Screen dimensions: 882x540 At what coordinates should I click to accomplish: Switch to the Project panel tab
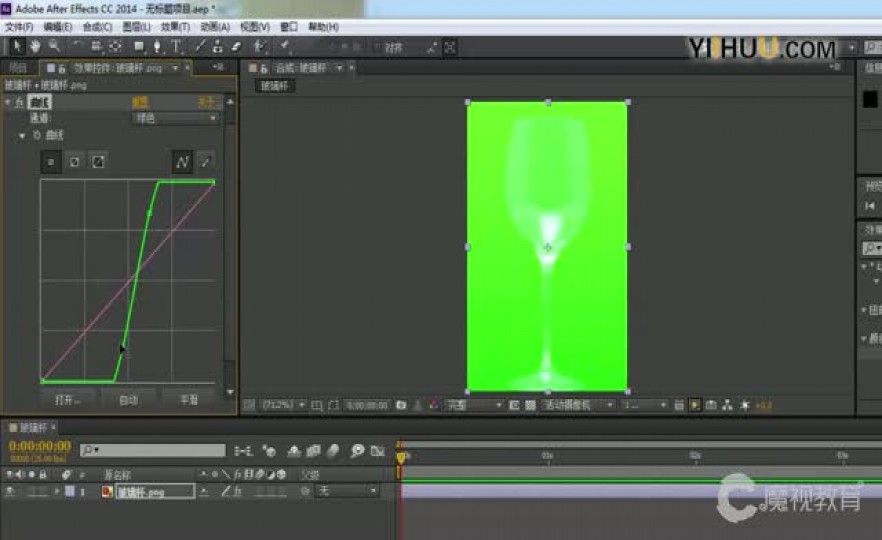[x=18, y=68]
